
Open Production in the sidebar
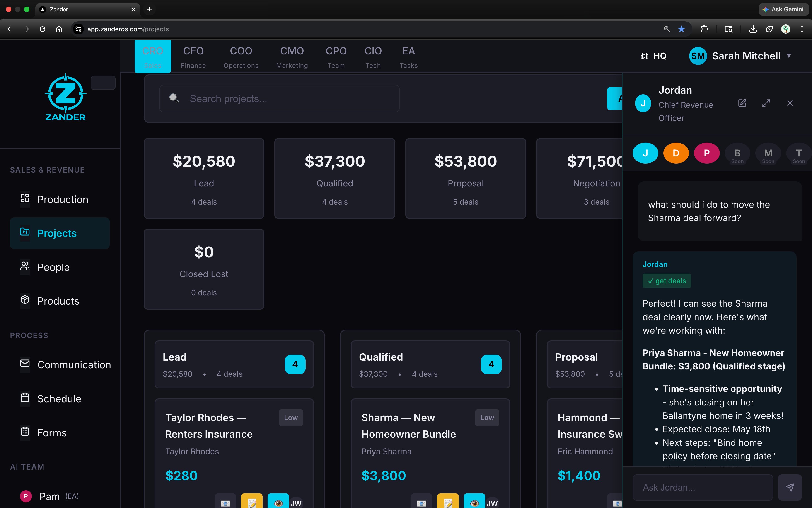(60, 199)
